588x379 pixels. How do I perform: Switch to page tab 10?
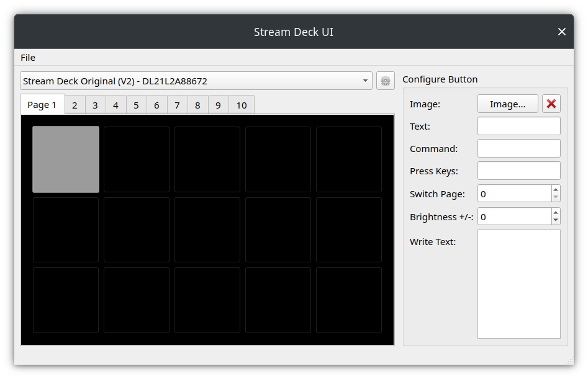tap(242, 105)
